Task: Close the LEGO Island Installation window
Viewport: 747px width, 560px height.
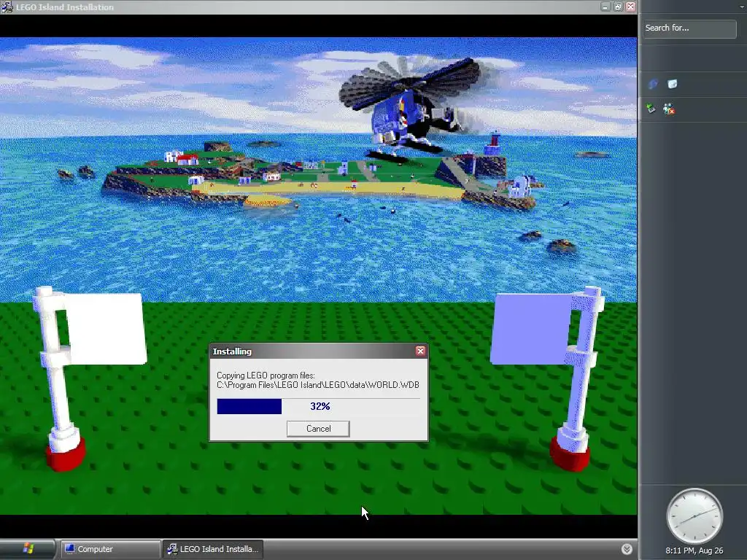Action: pyautogui.click(x=631, y=7)
